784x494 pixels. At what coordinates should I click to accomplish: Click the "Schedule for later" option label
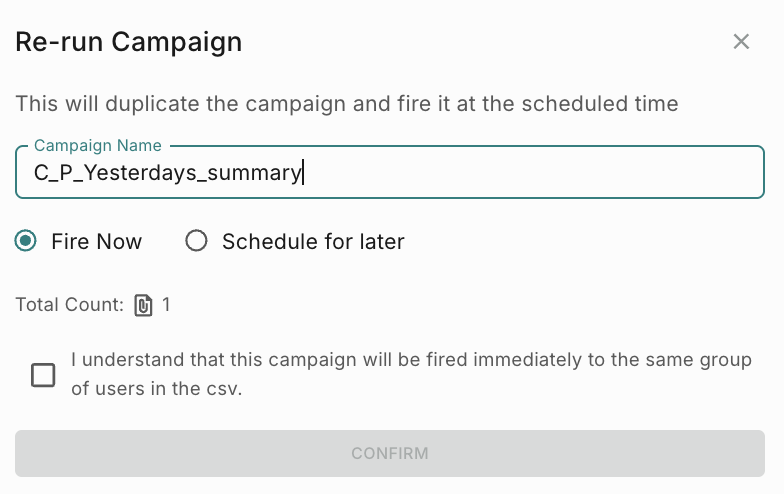pos(313,242)
